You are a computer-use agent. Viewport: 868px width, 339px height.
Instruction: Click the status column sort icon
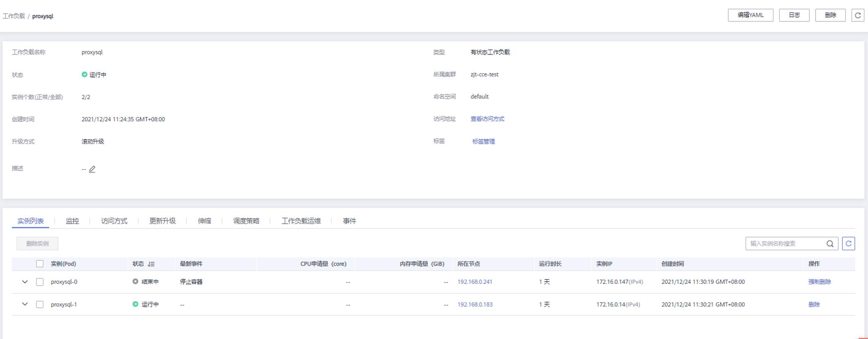[x=151, y=264]
